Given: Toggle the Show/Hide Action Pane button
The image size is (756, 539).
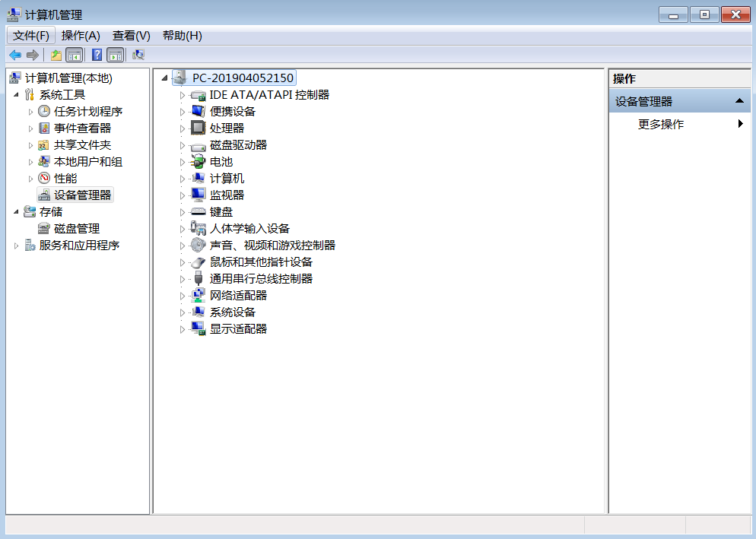Looking at the screenshot, I should click(115, 55).
